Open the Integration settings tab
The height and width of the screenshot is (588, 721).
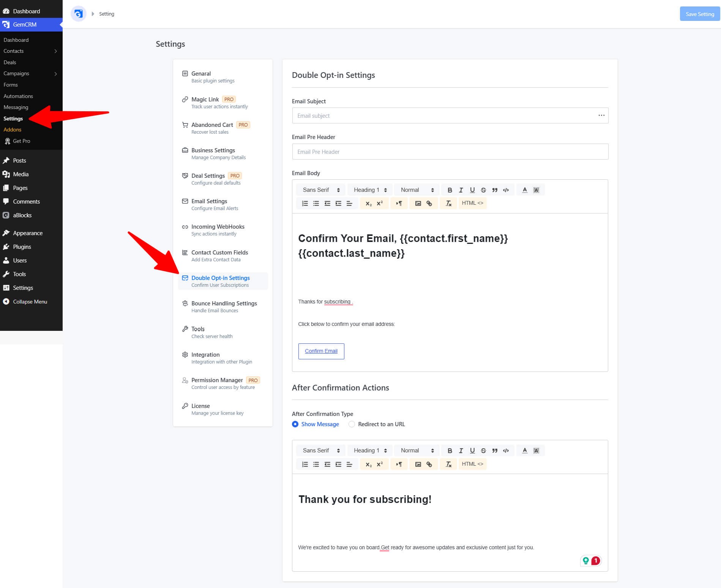223,358
